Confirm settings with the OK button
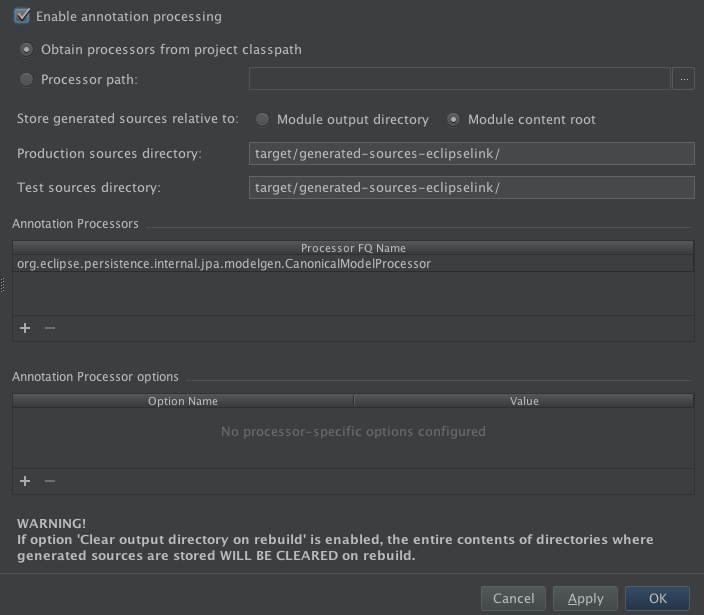The width and height of the screenshot is (704, 615). (x=658, y=598)
